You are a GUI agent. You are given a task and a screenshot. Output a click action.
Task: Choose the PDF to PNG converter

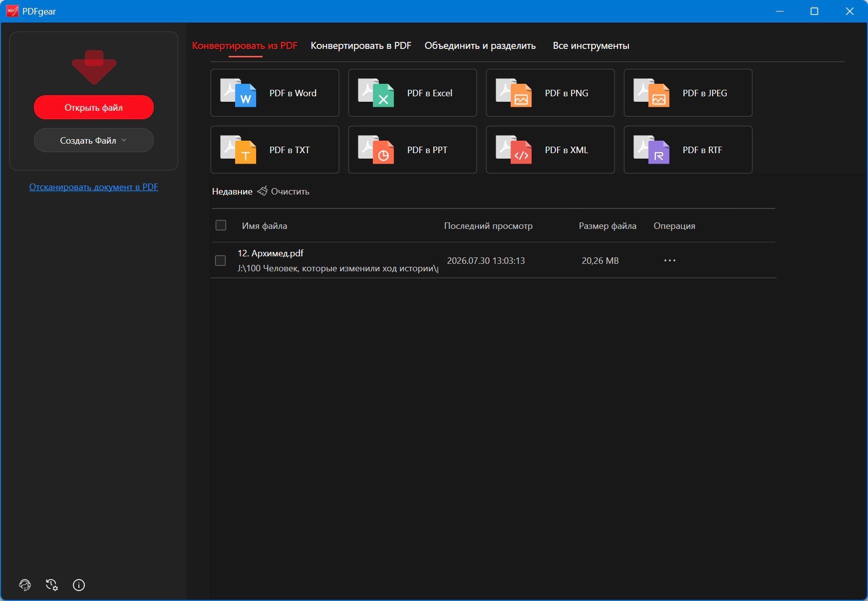(550, 93)
